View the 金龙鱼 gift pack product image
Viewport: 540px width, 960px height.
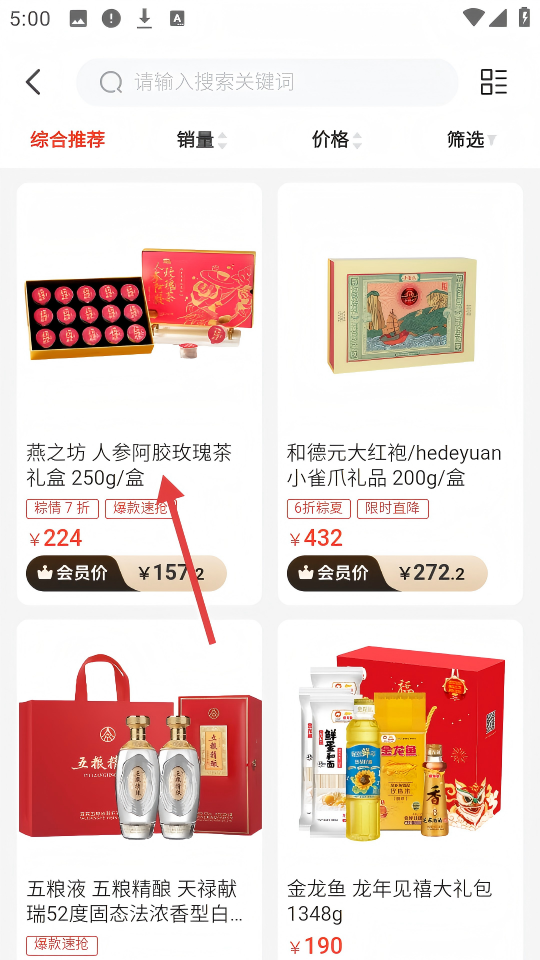coord(400,744)
